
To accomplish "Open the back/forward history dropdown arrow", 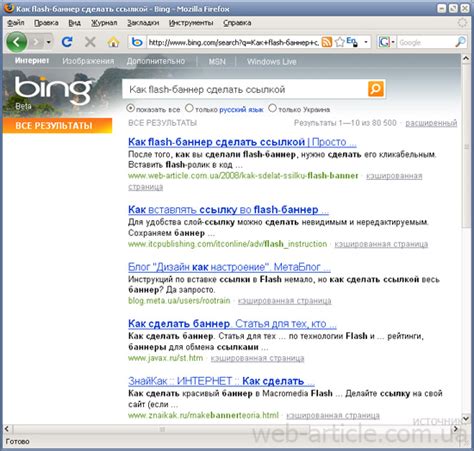I will pyautogui.click(x=49, y=42).
